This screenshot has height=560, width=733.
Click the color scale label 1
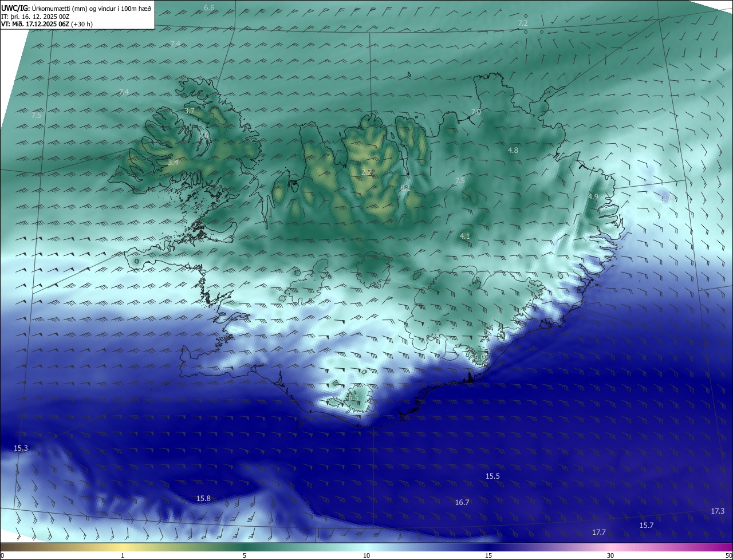[123, 555]
